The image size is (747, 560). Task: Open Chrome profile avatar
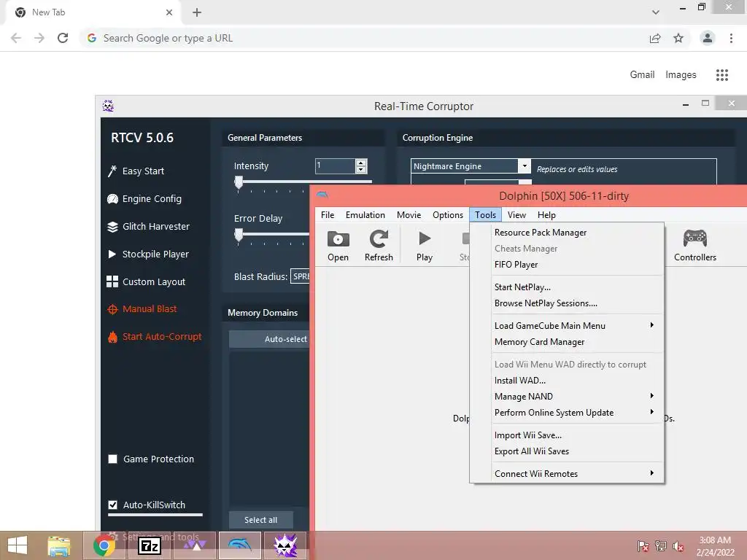pos(708,38)
